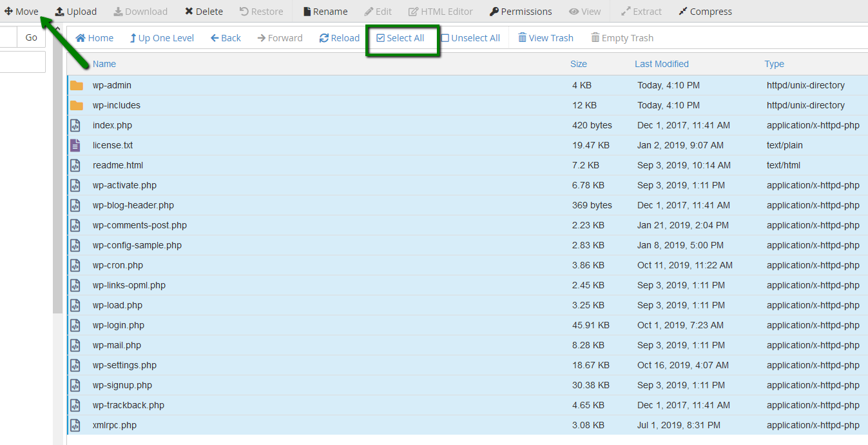
Task: Go Back in folder history
Action: (226, 38)
